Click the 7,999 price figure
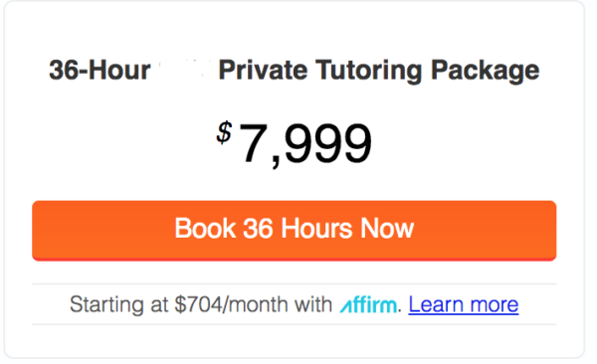Screen dimensions: 597x364 [305, 144]
